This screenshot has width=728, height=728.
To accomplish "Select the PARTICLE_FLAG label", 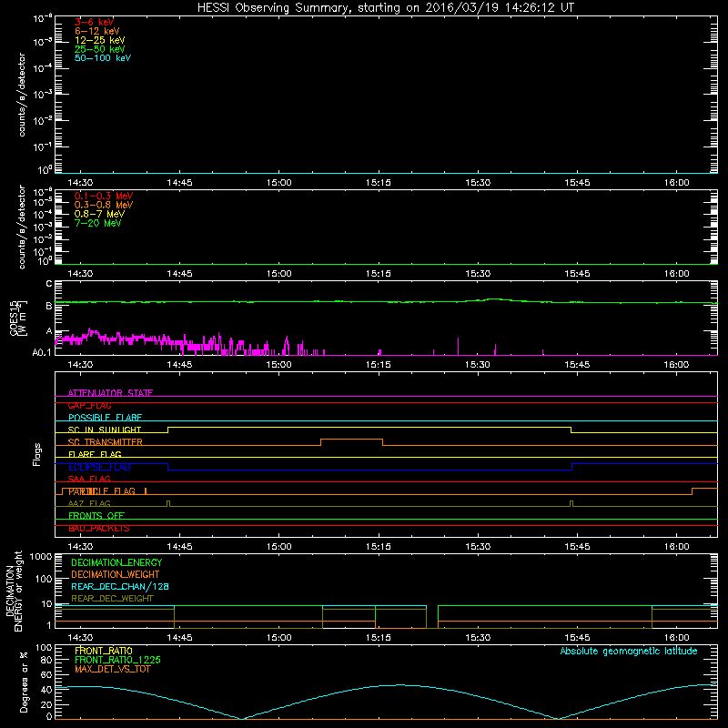I will (x=102, y=491).
